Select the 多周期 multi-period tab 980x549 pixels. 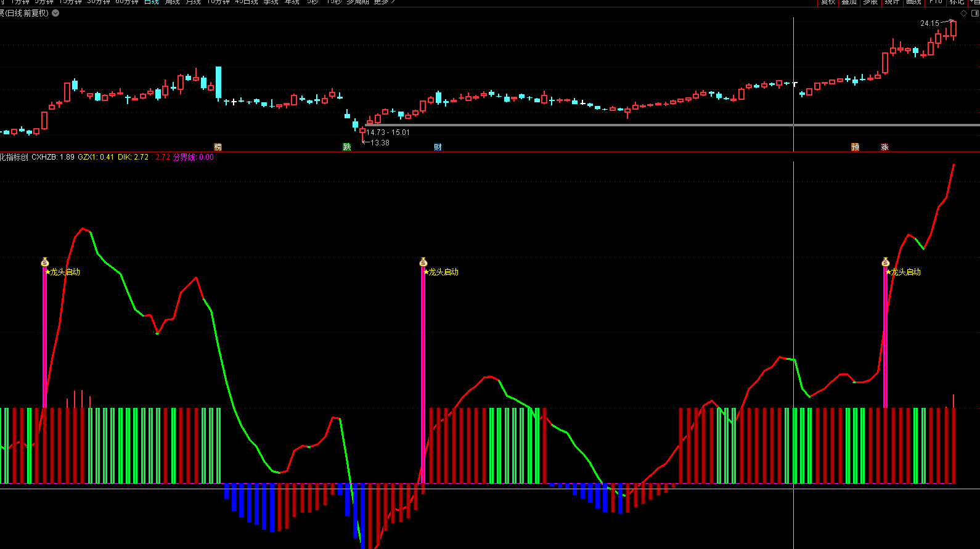[x=357, y=2]
